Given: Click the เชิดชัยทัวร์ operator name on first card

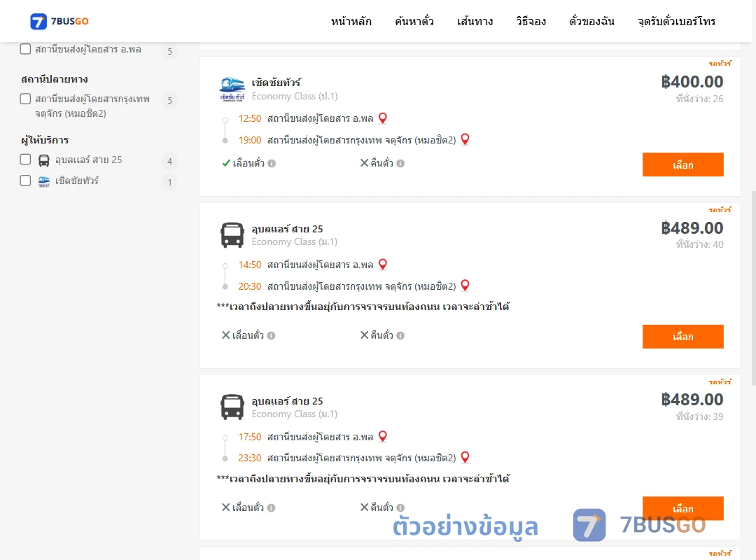Looking at the screenshot, I should tap(276, 83).
